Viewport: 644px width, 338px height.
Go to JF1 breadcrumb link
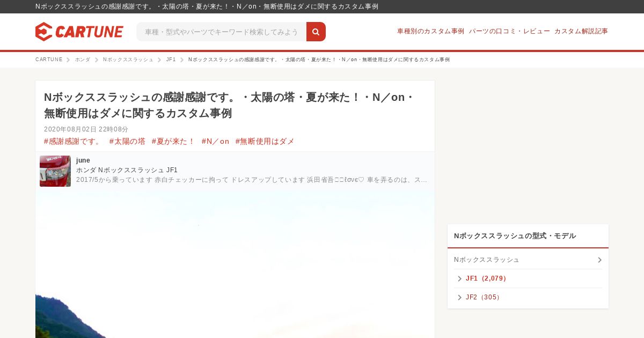[x=171, y=60]
